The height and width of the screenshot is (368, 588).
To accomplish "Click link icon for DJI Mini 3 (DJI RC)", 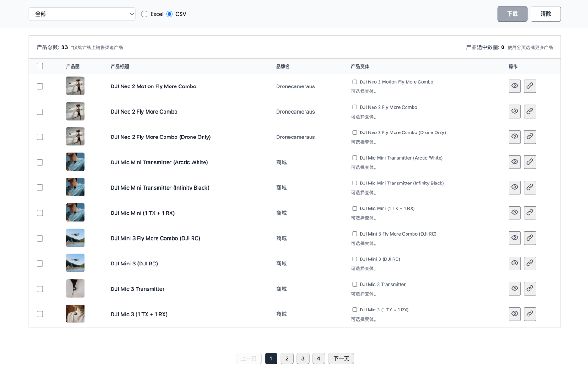I will (x=530, y=263).
